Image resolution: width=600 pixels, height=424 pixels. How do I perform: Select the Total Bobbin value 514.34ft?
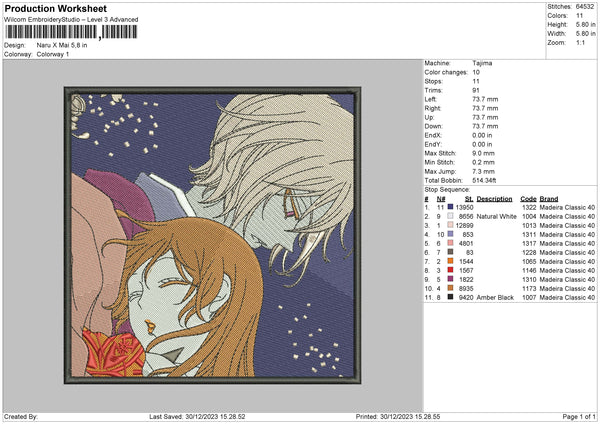click(484, 180)
